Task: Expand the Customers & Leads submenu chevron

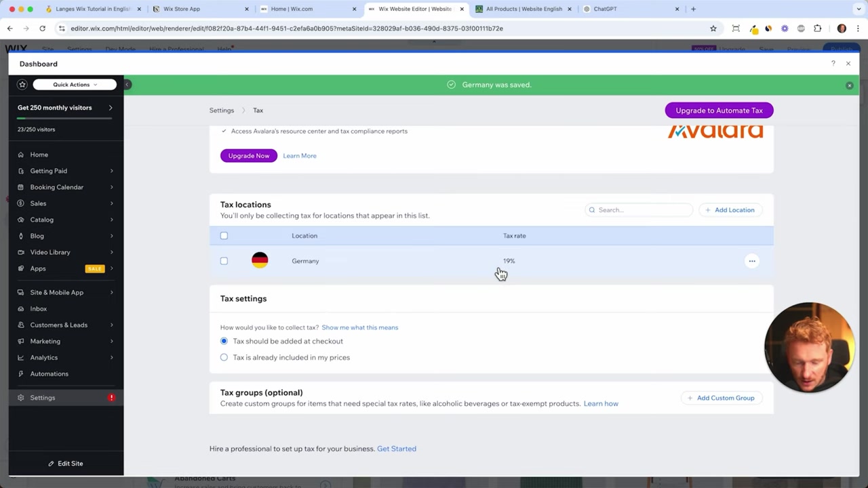Action: click(x=111, y=325)
